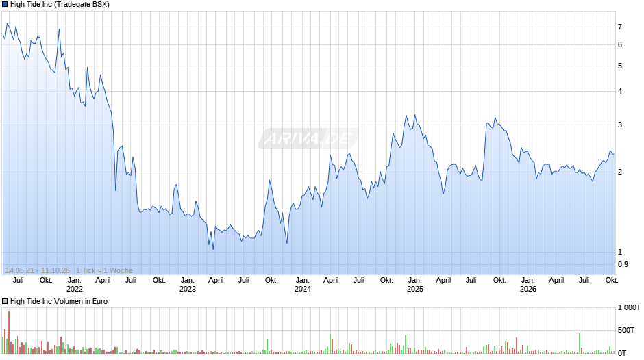
Task: Click the price peak near January 2025
Action: pos(414,115)
